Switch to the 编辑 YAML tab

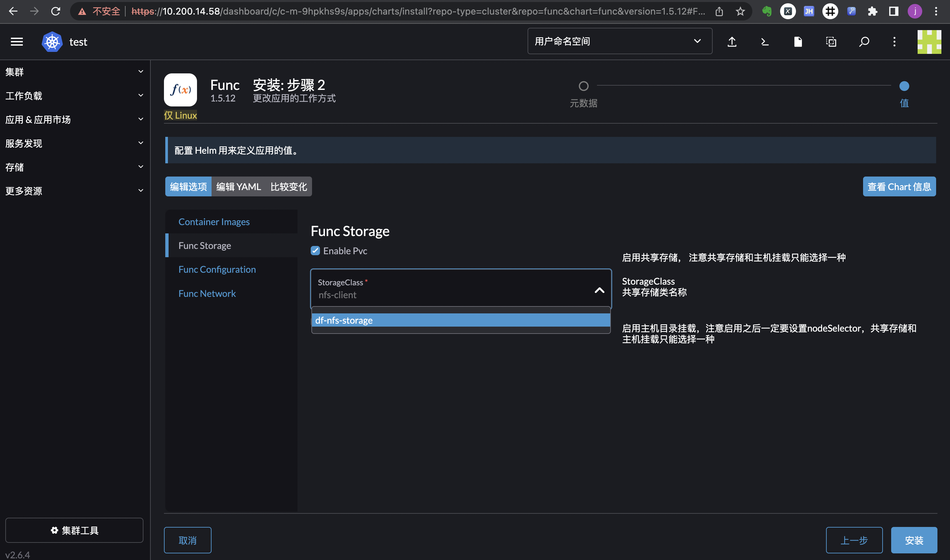pos(238,186)
